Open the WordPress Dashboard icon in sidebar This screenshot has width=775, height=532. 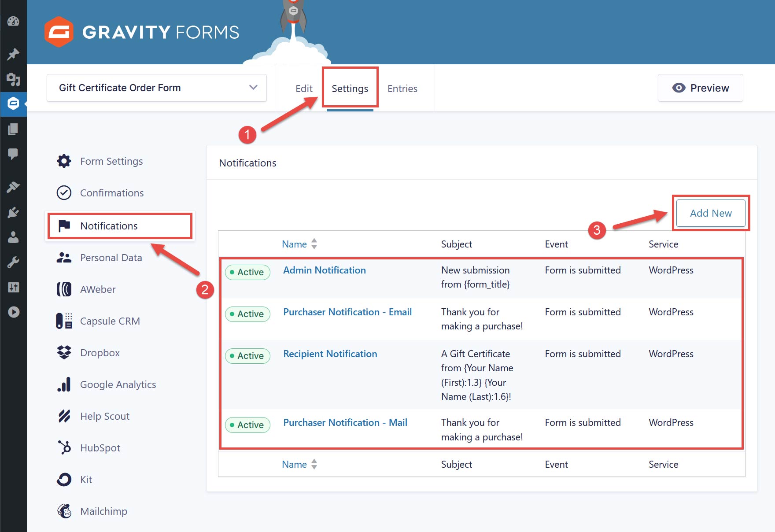[13, 21]
